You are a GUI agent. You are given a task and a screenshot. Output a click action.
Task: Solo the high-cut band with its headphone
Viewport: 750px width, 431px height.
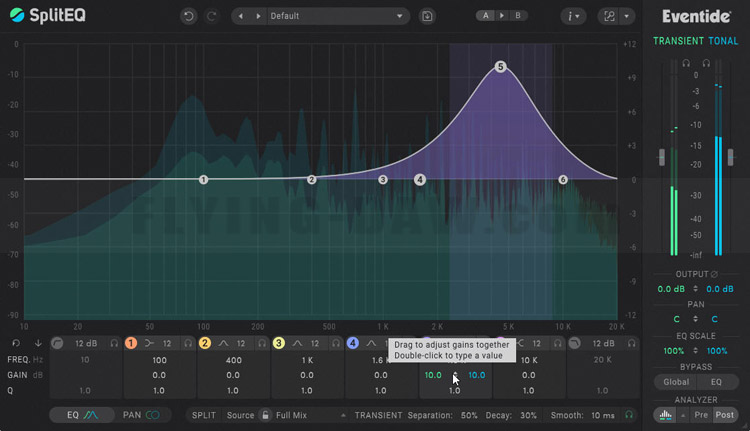(631, 343)
